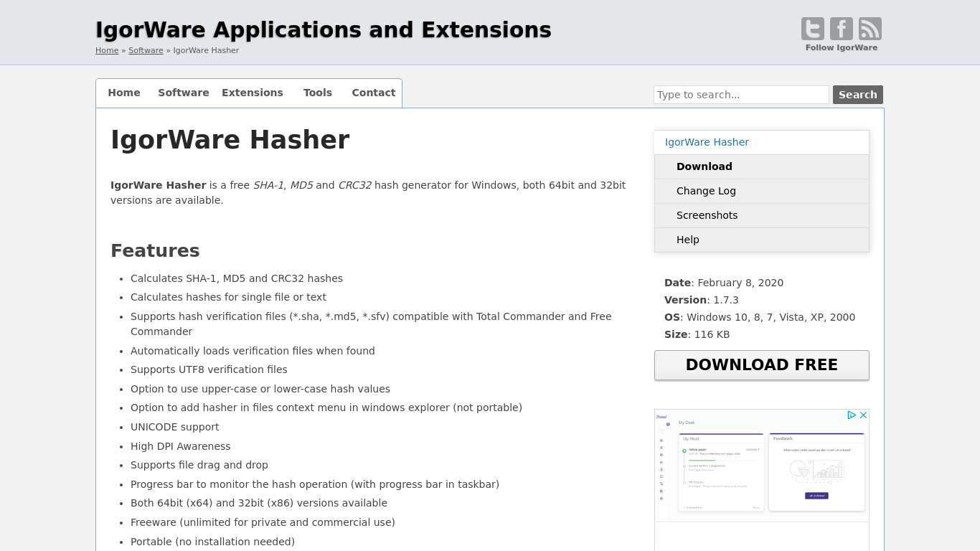This screenshot has height=551, width=980.
Task: Click the Software breadcrumb link
Action: 146,50
